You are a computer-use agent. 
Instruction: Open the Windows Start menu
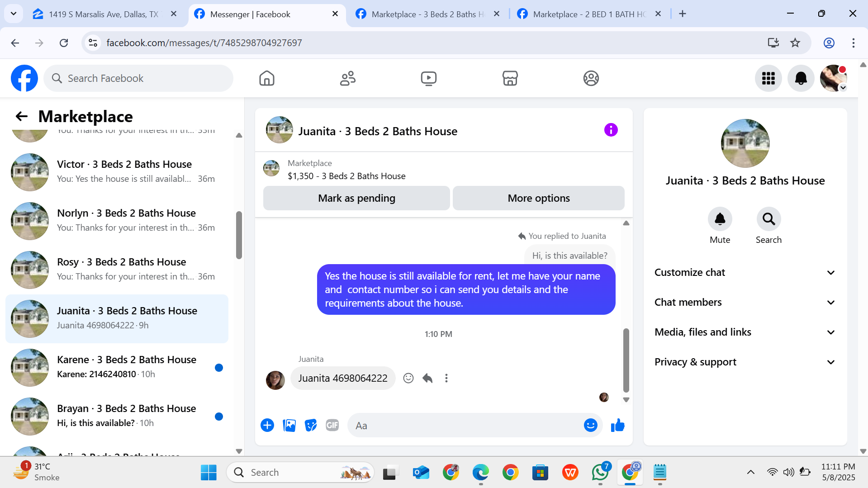pyautogui.click(x=209, y=472)
